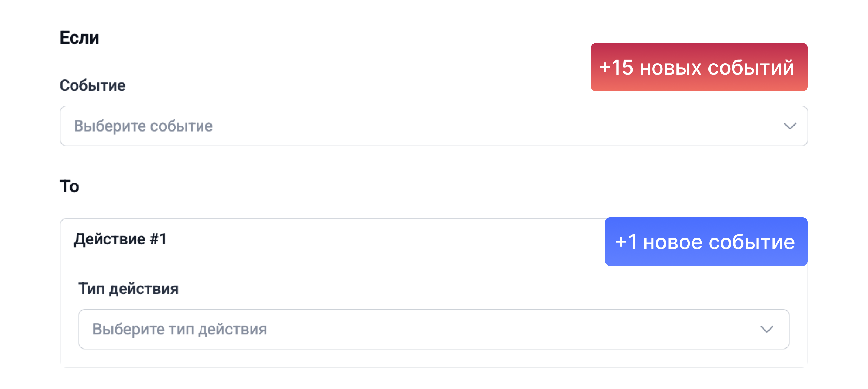Screen dimensions: 868x389
Task: Select the "Если" section heading
Action: (79, 38)
